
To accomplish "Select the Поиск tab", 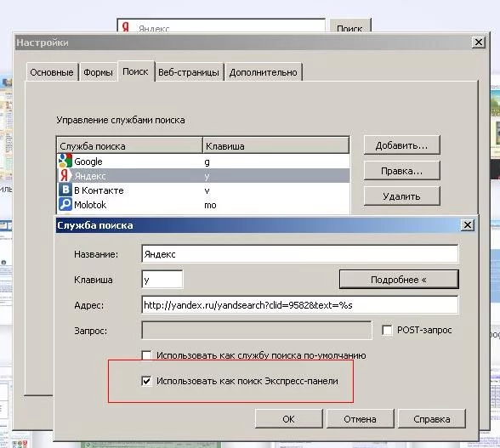I will point(135,71).
